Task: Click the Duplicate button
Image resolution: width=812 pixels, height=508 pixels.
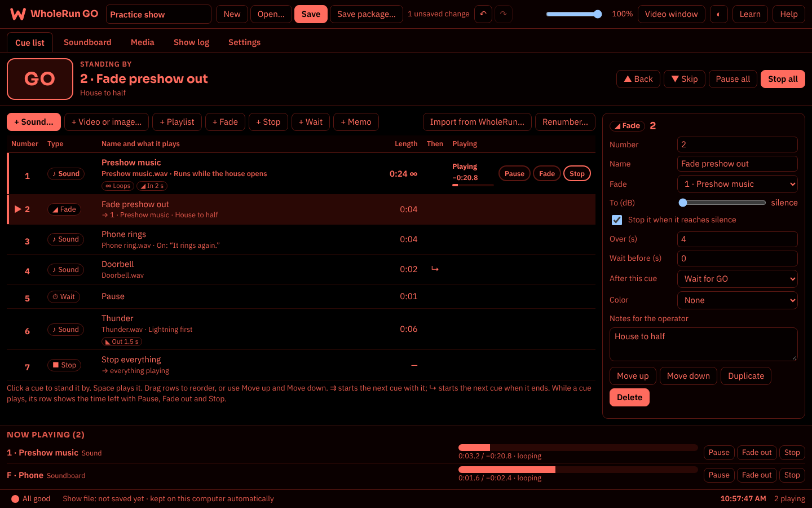Action: point(746,376)
